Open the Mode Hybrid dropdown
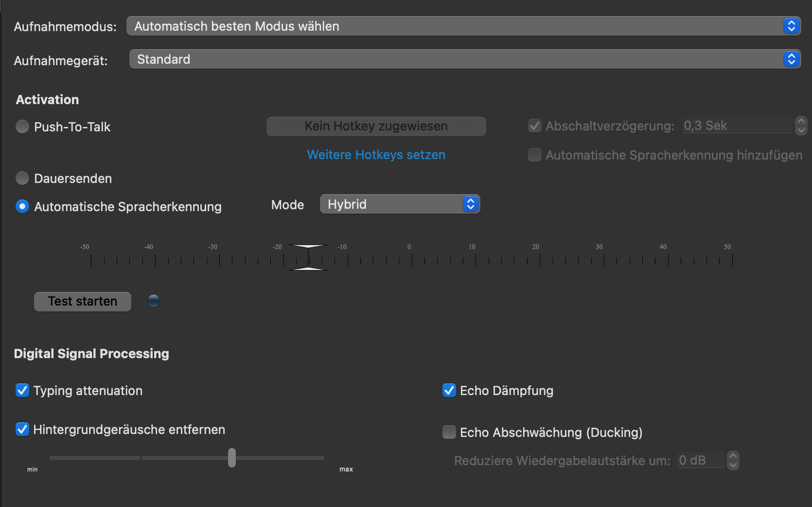812x507 pixels. tap(400, 204)
